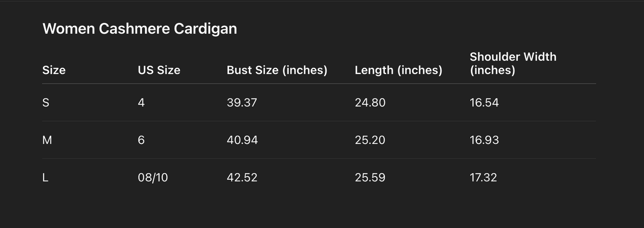Select the 16.54 shoulder width value
The image size is (644, 228).
click(x=484, y=103)
